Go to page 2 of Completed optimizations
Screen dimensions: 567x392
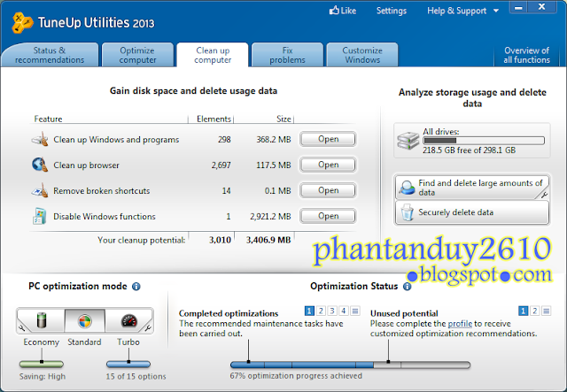321,311
